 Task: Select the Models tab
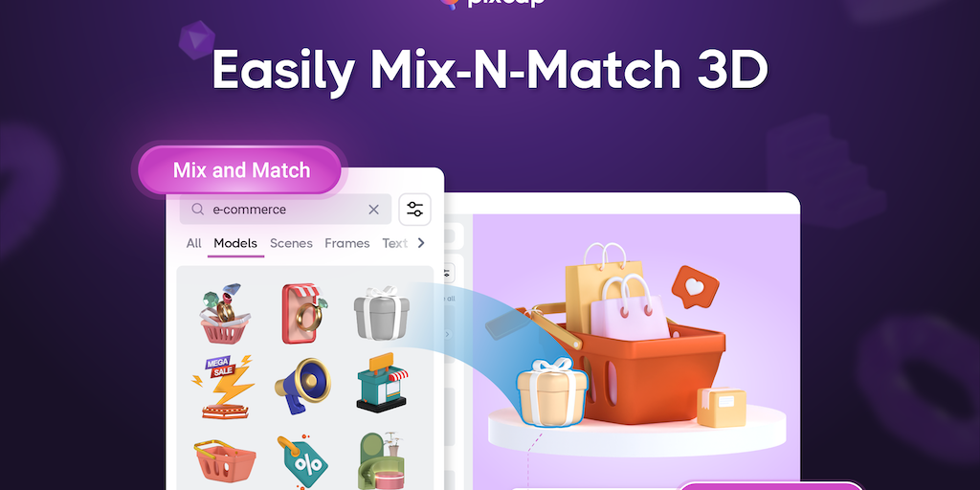point(235,243)
